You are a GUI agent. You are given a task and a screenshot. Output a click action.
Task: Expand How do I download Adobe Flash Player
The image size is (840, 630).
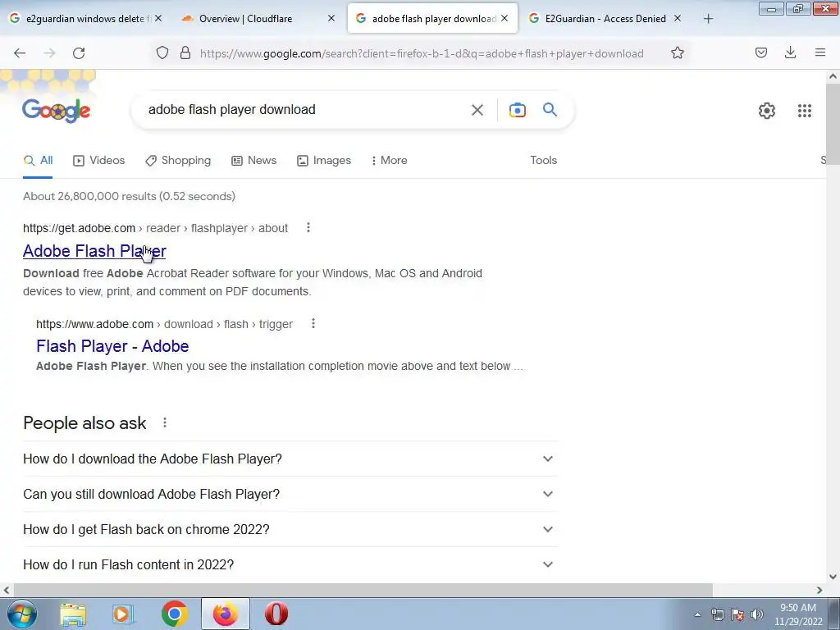pos(290,459)
